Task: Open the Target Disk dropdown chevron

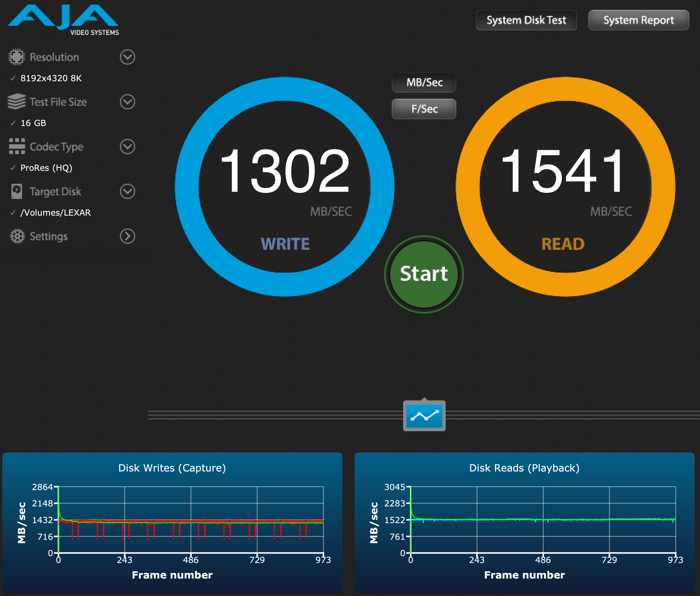Action: coord(128,191)
